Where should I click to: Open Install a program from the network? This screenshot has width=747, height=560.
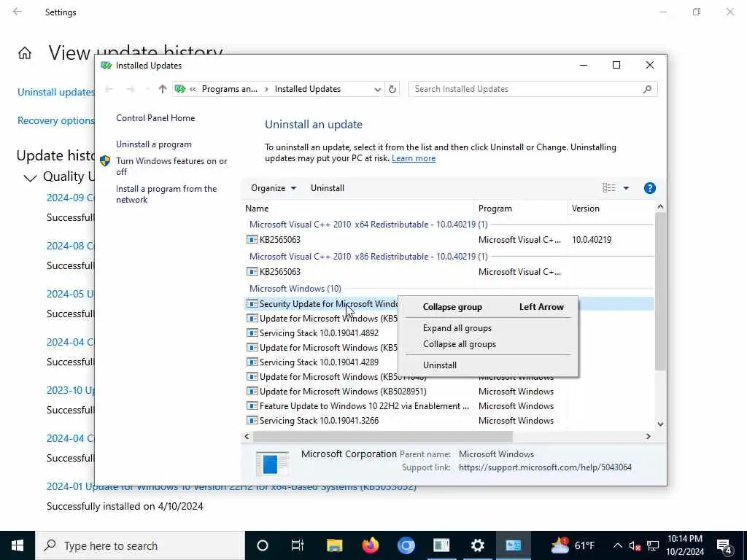[x=166, y=194]
